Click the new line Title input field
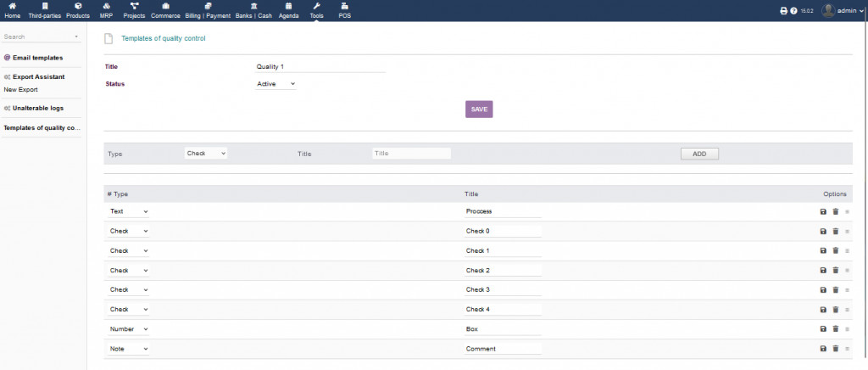868x370 pixels. 411,154
